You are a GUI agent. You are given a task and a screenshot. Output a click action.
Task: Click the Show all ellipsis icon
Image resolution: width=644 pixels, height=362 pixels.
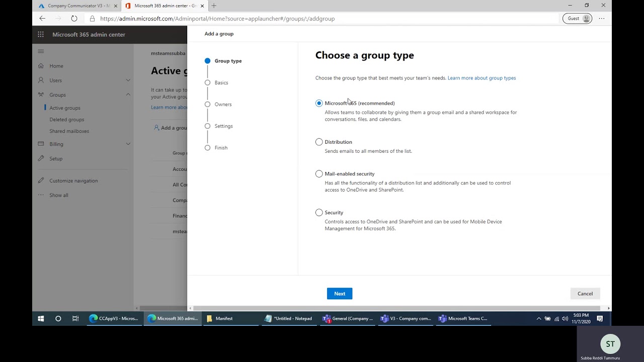click(41, 195)
